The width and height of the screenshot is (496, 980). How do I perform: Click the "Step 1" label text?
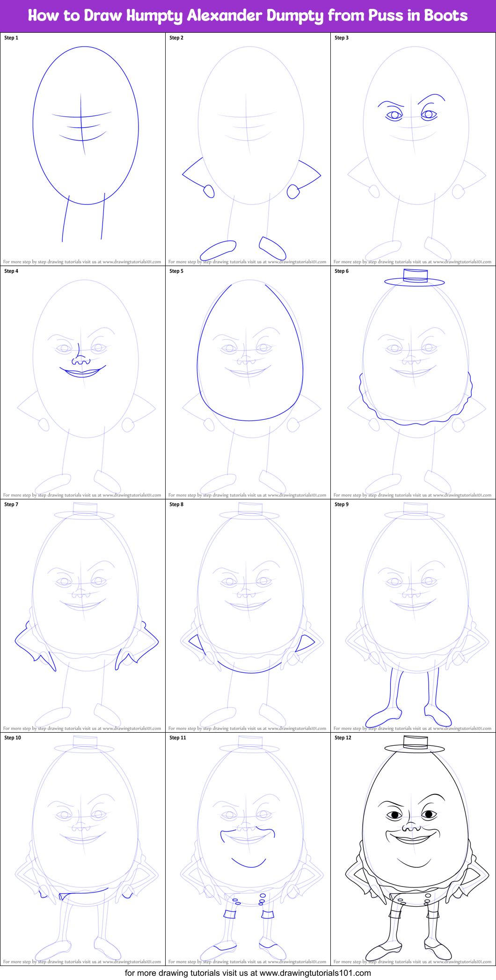[x=11, y=38]
